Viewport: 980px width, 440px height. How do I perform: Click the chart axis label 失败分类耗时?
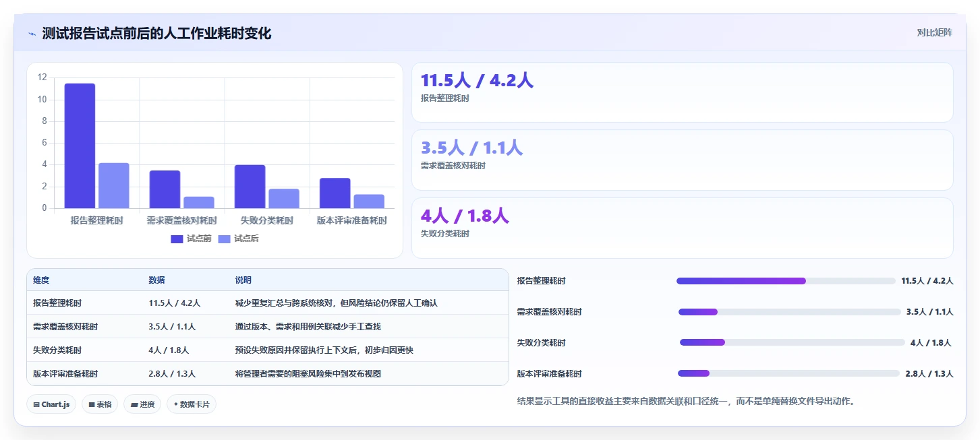click(267, 220)
